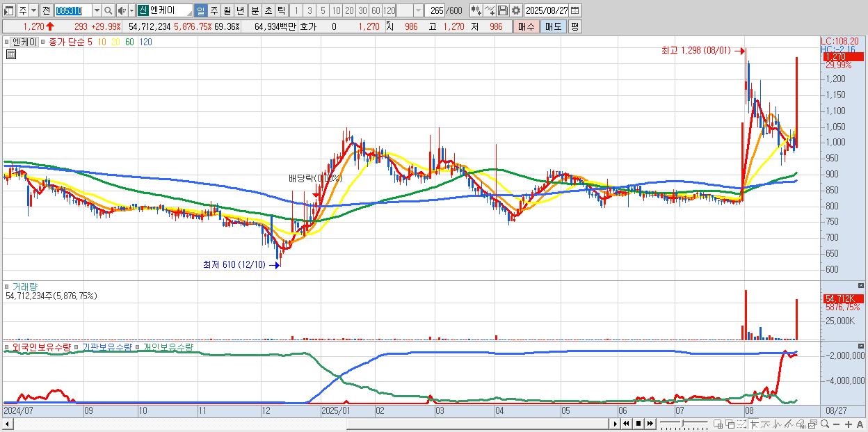Select the 일 daily chart period
Screen dimensions: 868x432
pos(200,10)
